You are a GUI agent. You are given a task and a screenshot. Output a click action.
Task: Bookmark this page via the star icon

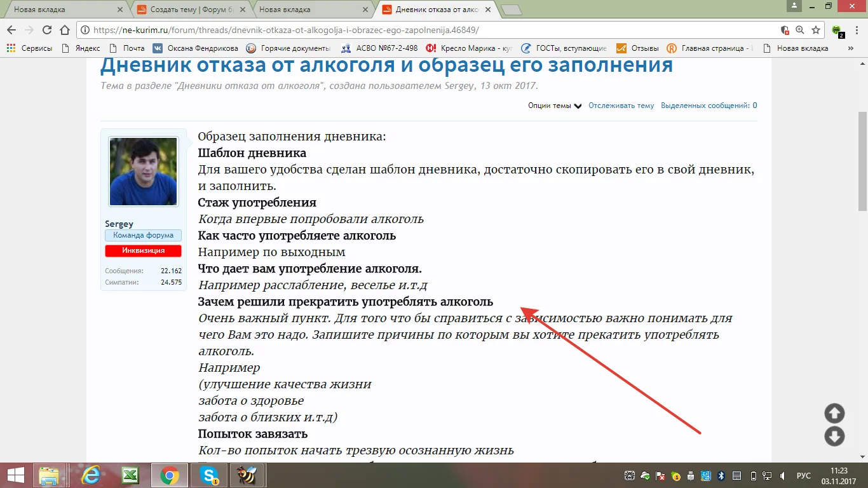(816, 29)
